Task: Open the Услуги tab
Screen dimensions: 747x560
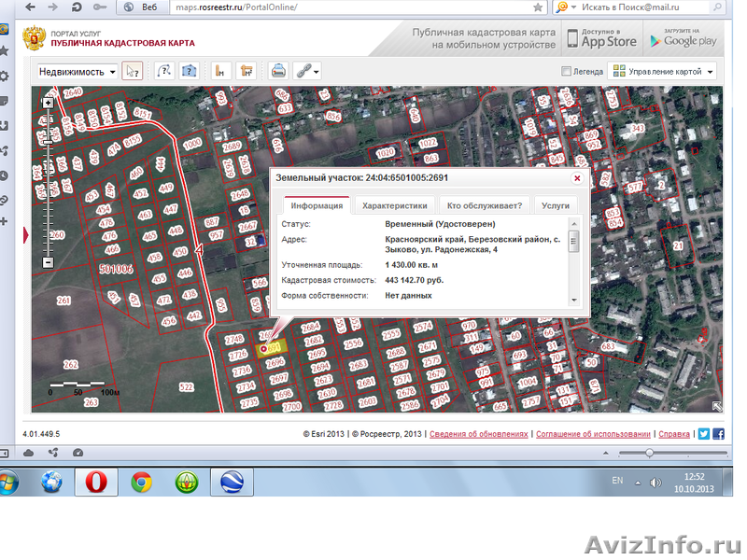Action: (556, 205)
